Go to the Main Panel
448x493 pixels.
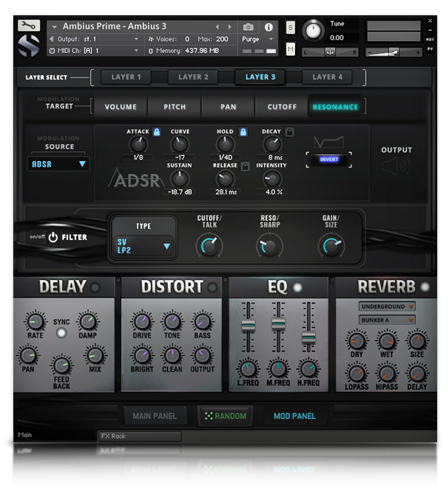click(x=154, y=416)
